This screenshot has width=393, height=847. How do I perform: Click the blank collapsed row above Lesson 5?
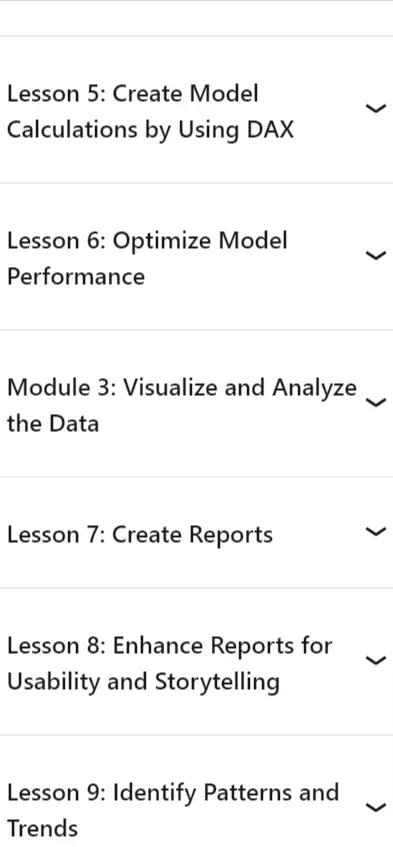pos(196,18)
